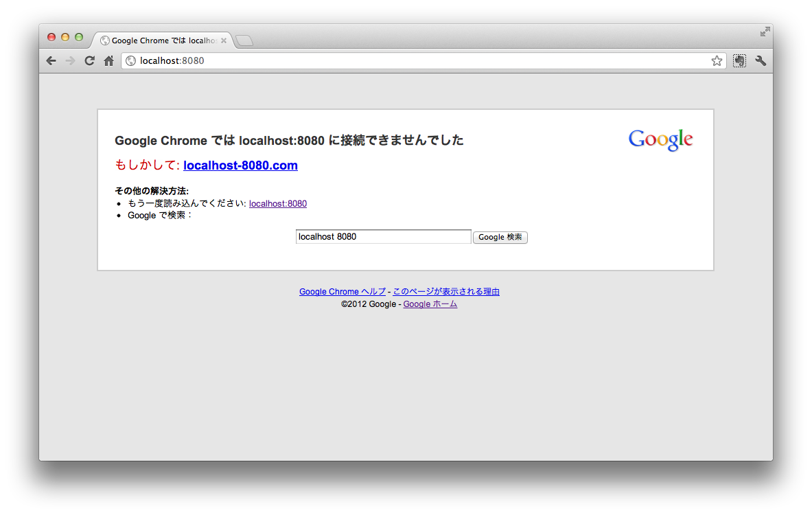Screen dimensions: 812x515
Task: Click the '©2012 Google' copyright text
Action: pyautogui.click(x=368, y=304)
